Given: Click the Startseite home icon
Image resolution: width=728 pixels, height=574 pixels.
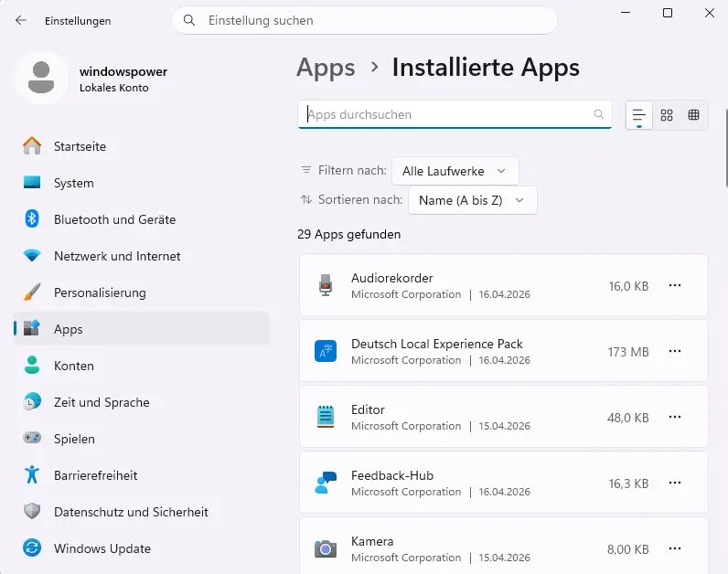Looking at the screenshot, I should (32, 146).
